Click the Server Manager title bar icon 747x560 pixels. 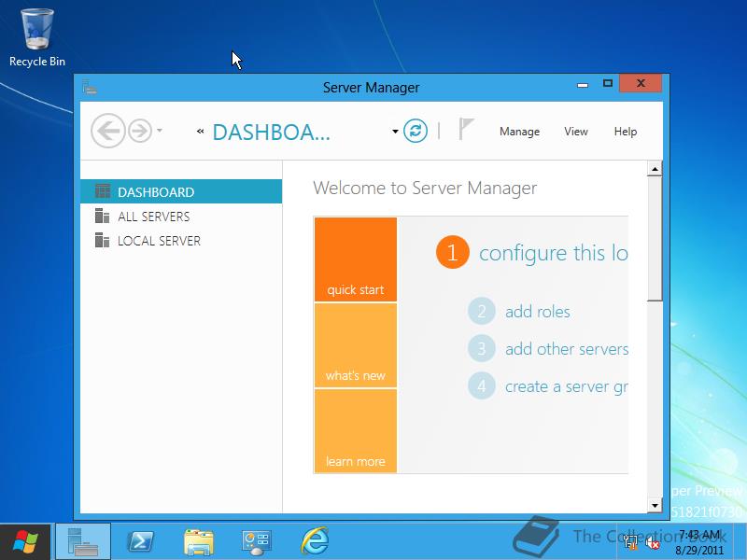[x=89, y=87]
